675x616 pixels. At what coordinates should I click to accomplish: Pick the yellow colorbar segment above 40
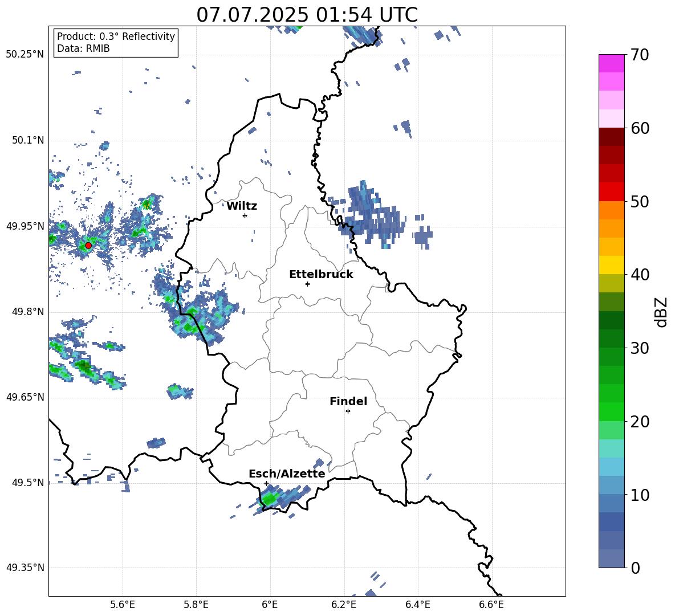(611, 265)
